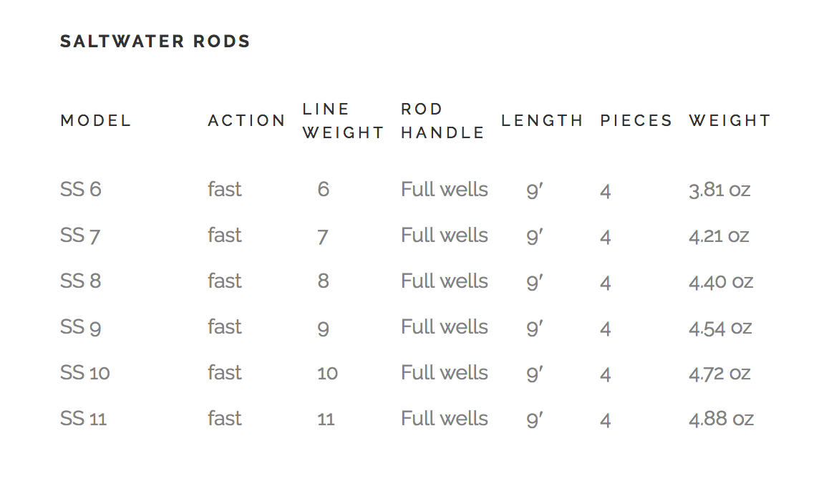The height and width of the screenshot is (504, 829).
Task: Select the SS 10 model cell
Action: click(85, 373)
